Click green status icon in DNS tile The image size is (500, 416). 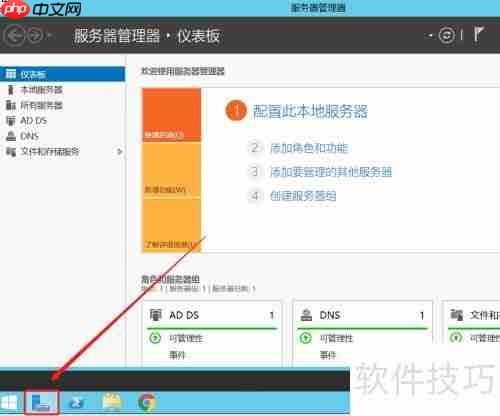[306, 338]
